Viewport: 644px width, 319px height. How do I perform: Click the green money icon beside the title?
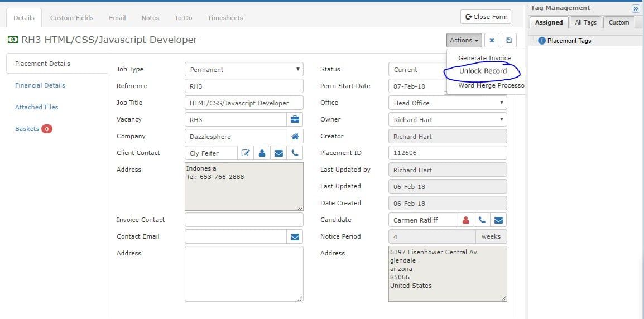pyautogui.click(x=13, y=40)
